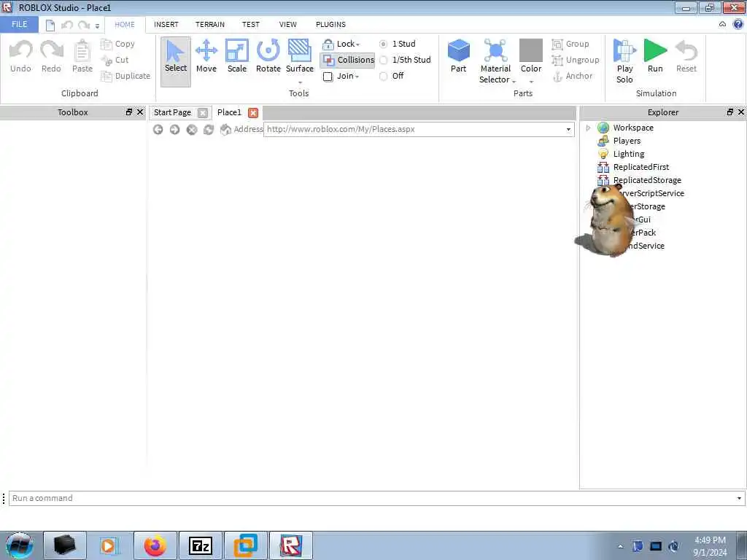Toggle Collisions on or off
Viewport: 747px width, 560px height.
click(348, 60)
